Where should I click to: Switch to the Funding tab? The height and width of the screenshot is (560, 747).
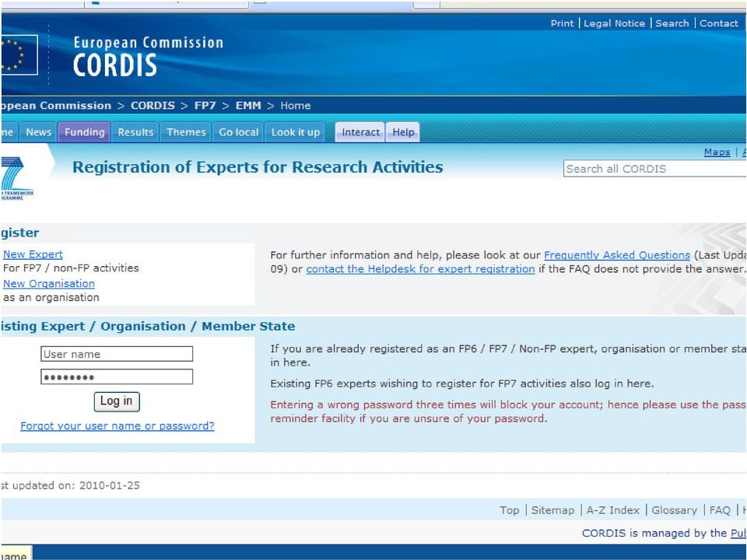coord(84,132)
